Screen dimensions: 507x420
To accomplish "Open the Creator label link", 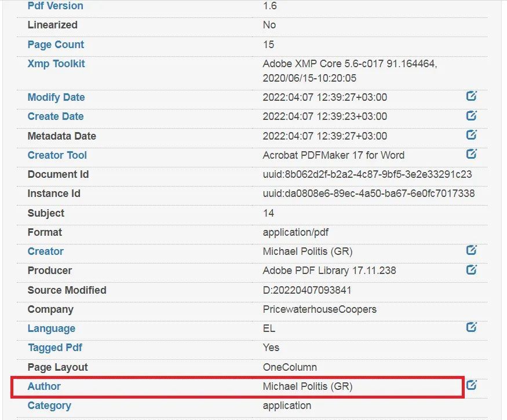I will pyautogui.click(x=46, y=251).
